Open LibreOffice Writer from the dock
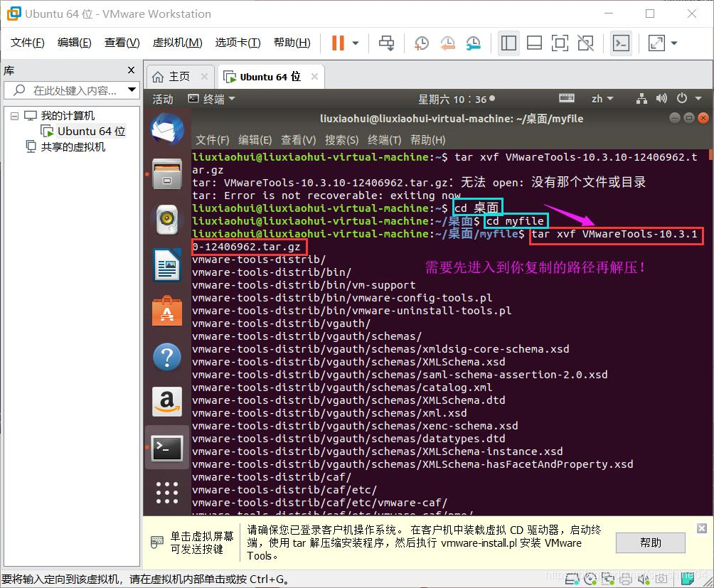This screenshot has width=714, height=588. pyautogui.click(x=167, y=265)
